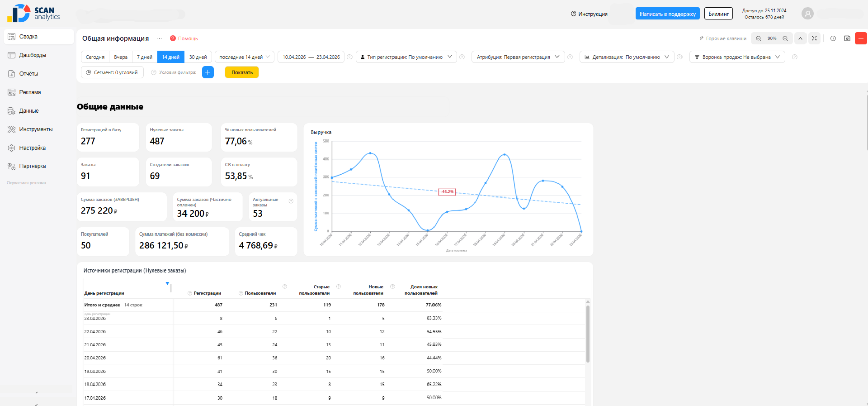Viewport: 868px width, 406px height.
Task: Click the yellow Показать button
Action: pyautogui.click(x=242, y=72)
